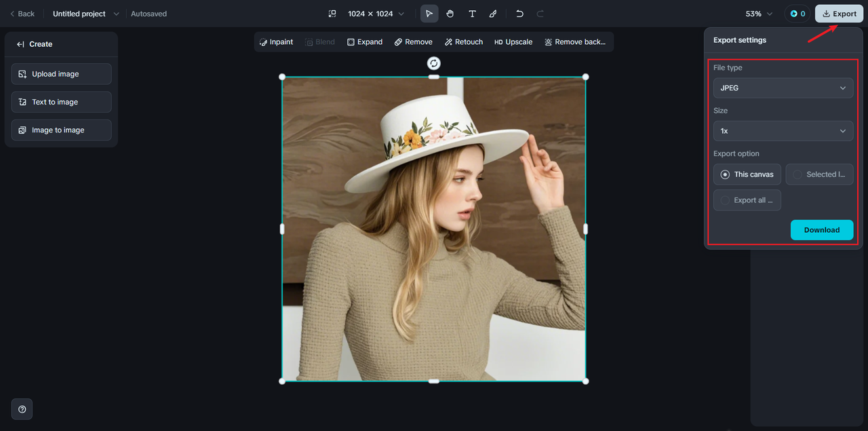The height and width of the screenshot is (431, 868).
Task: Choose the Retouch tool
Action: point(464,42)
